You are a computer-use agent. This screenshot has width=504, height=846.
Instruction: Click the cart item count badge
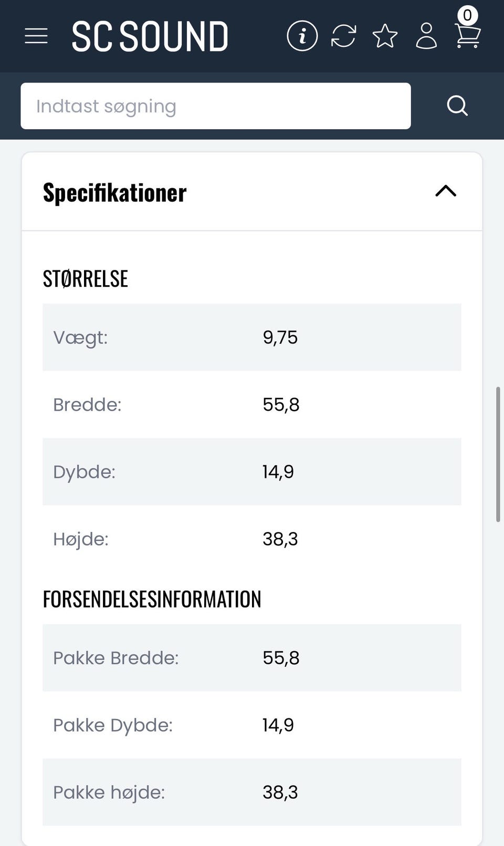(467, 15)
